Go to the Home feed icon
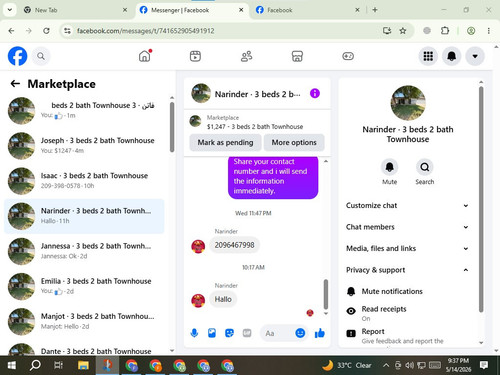Viewport: 500px width, 375px height. pyautogui.click(x=145, y=56)
